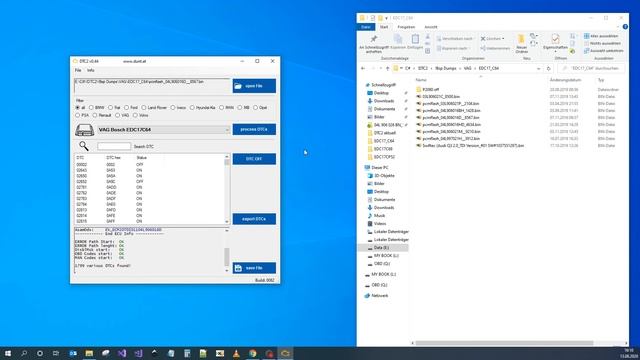This screenshot has width=640, height=360.
Task: Click the 'open File' button
Action: 254,86
